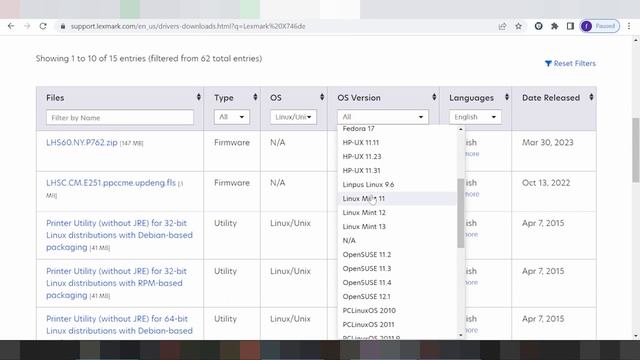Toggle the OS Version dropdown showing All
640x360 pixels.
pos(383,117)
